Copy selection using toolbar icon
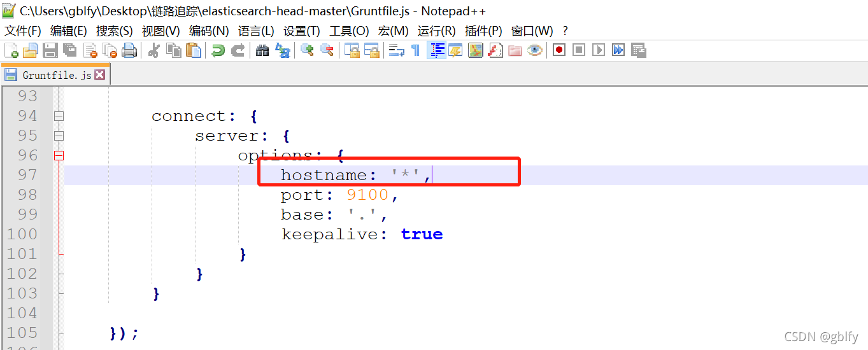The height and width of the screenshot is (350, 868). [x=173, y=50]
